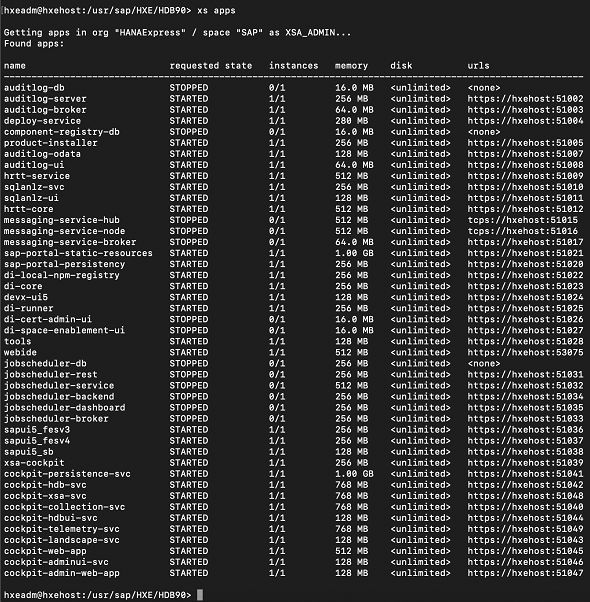This screenshot has width=590, height=602.
Task: Select xsa-cockpit app name
Action: point(34,463)
